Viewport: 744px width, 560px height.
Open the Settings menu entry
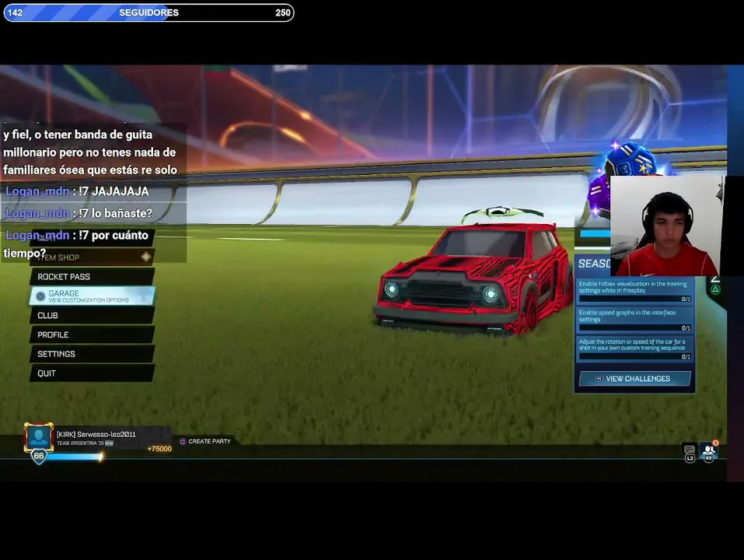(x=92, y=354)
